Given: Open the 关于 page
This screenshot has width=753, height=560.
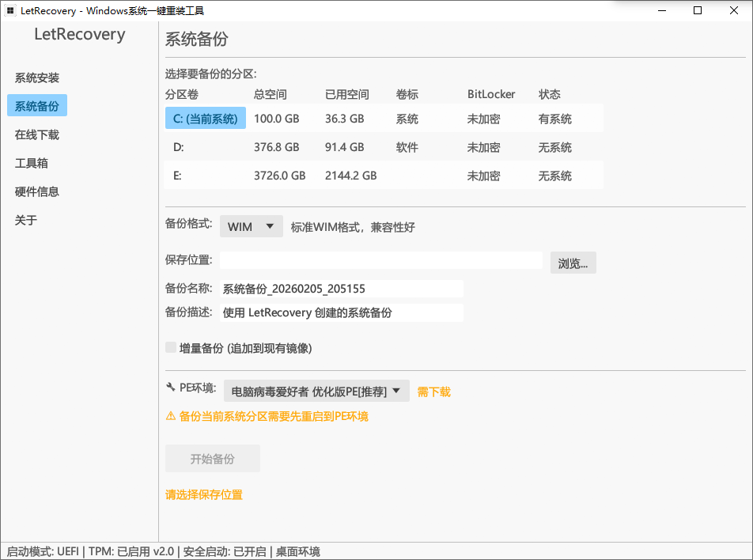Looking at the screenshot, I should tap(26, 220).
